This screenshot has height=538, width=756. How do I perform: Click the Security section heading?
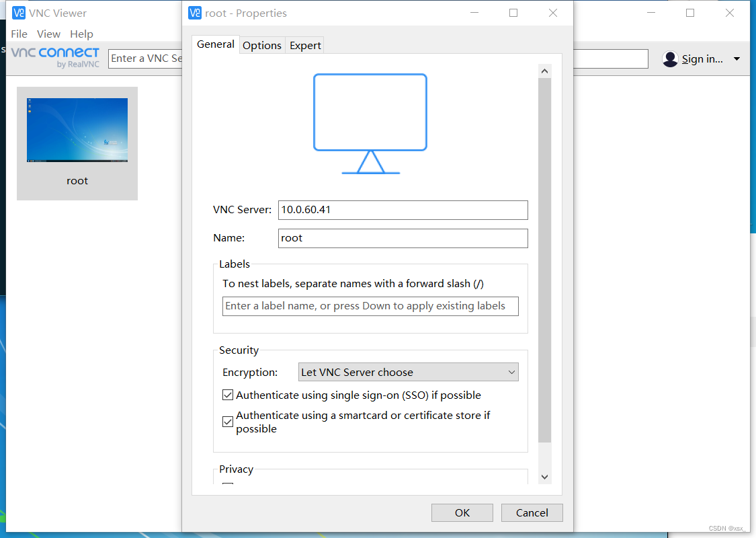click(x=239, y=350)
